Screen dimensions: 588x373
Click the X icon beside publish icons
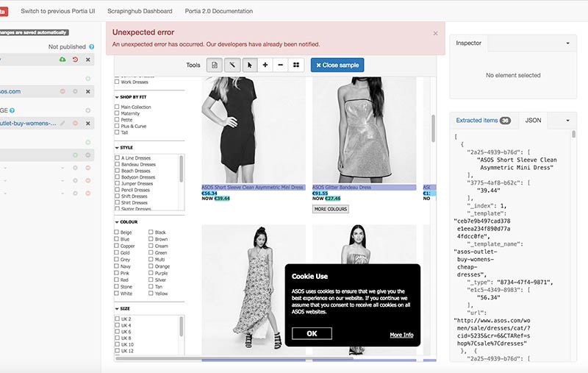(87, 60)
